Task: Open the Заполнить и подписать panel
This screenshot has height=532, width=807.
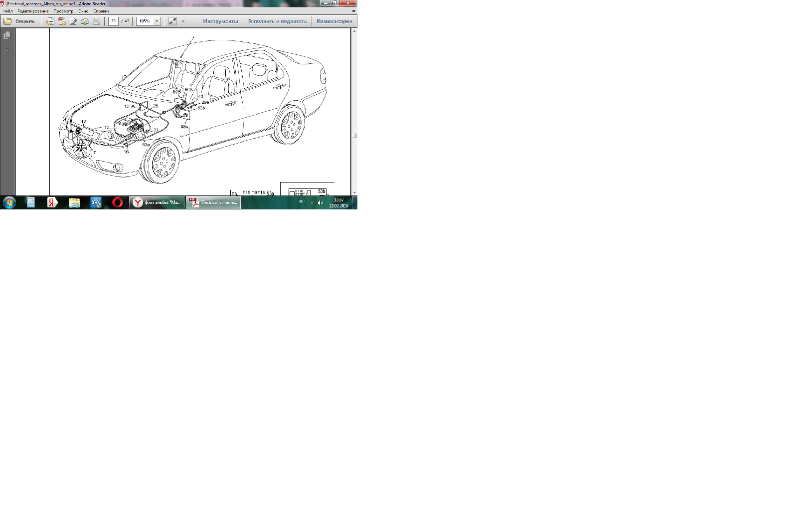Action: tap(277, 21)
